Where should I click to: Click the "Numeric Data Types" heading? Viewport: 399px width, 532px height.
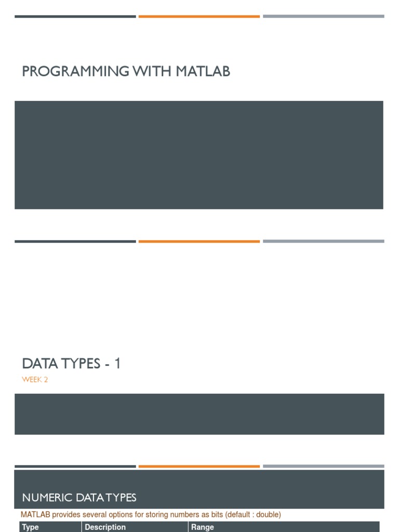[x=79, y=498]
